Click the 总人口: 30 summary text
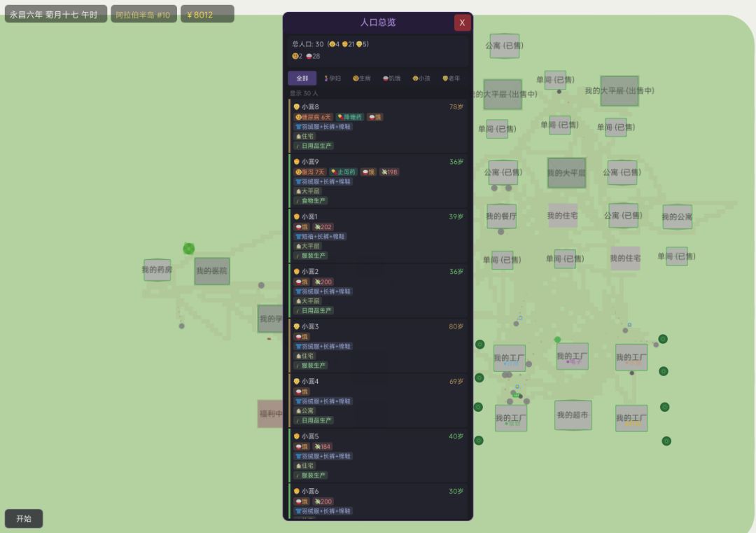 click(307, 44)
